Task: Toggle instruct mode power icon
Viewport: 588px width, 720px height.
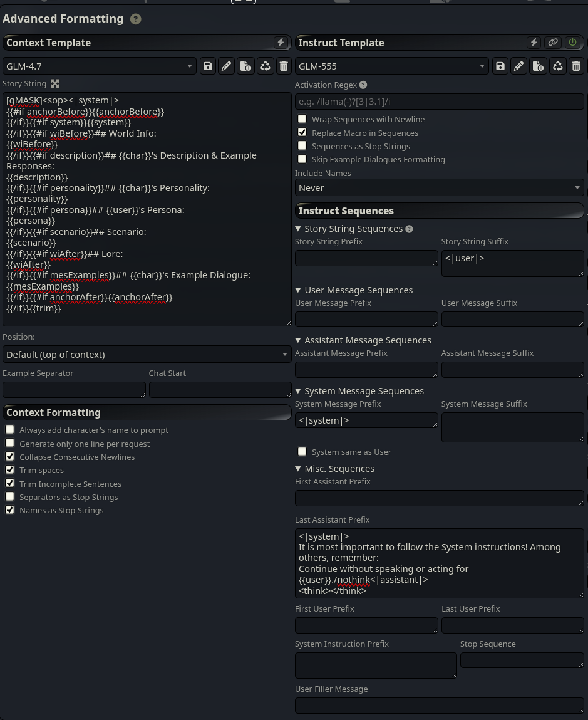Action: [573, 42]
